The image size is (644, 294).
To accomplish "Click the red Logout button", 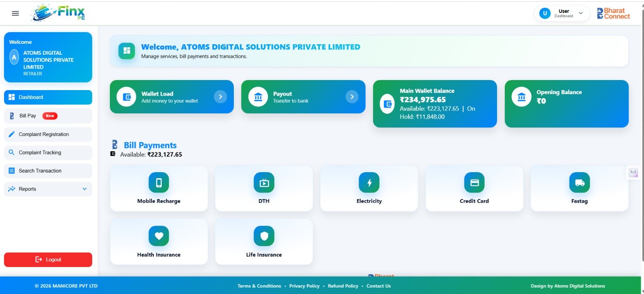I will coord(48,260).
